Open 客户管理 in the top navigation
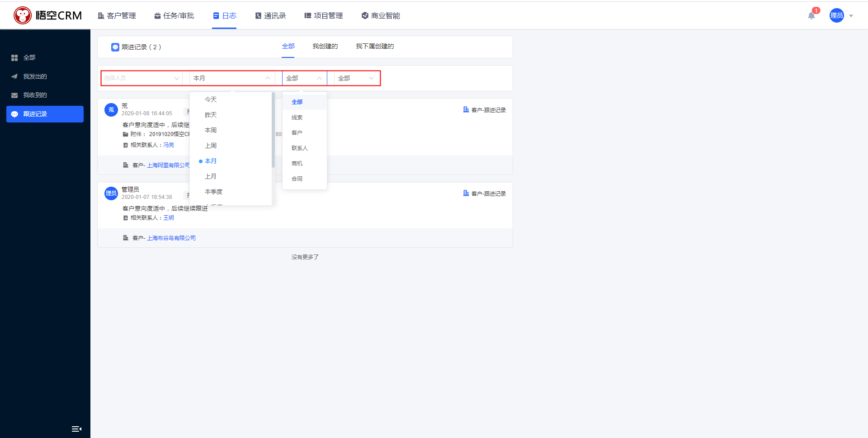The image size is (868, 438). (x=117, y=16)
